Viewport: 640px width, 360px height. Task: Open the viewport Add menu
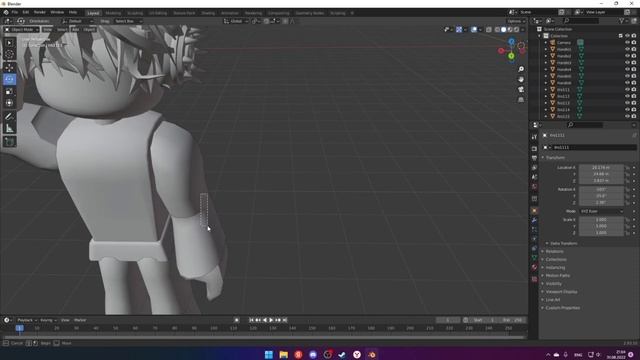tap(75, 29)
